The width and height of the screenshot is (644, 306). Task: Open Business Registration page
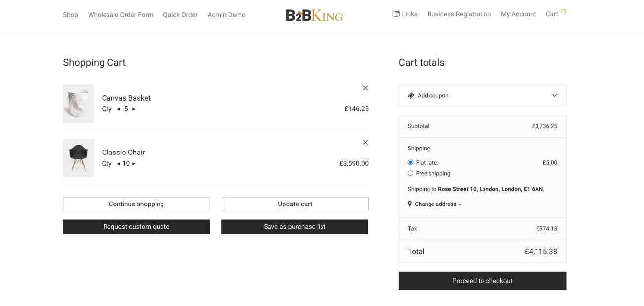[x=459, y=14]
